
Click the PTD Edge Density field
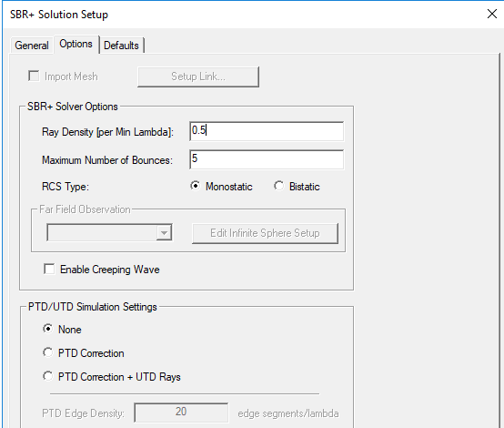(181, 412)
